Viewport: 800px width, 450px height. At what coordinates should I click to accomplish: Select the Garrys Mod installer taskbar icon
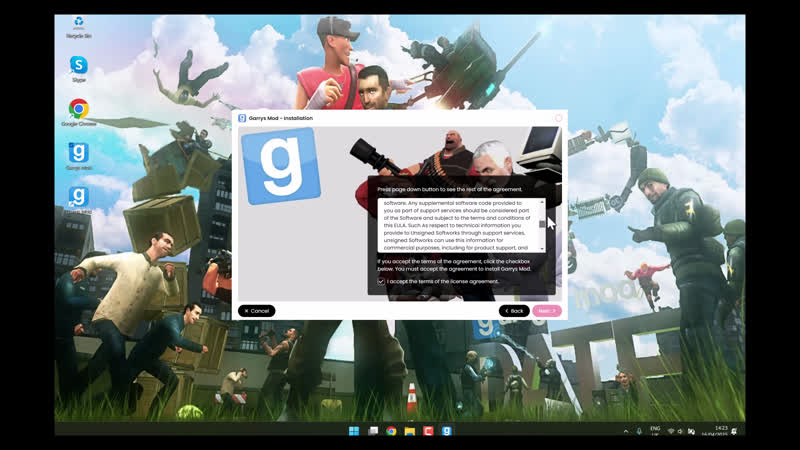pyautogui.click(x=446, y=431)
